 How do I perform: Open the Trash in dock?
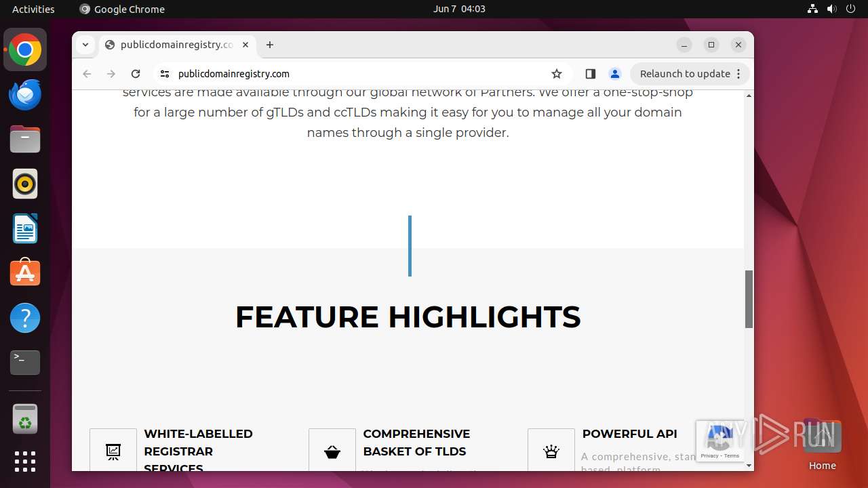[25, 419]
